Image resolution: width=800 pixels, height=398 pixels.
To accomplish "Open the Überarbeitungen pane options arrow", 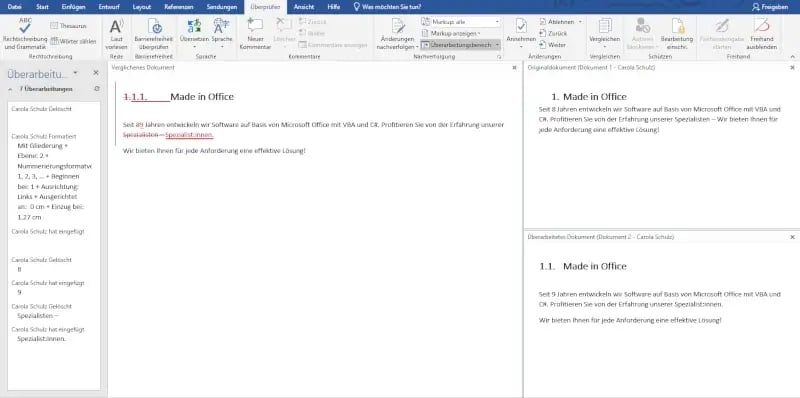I will (x=76, y=73).
